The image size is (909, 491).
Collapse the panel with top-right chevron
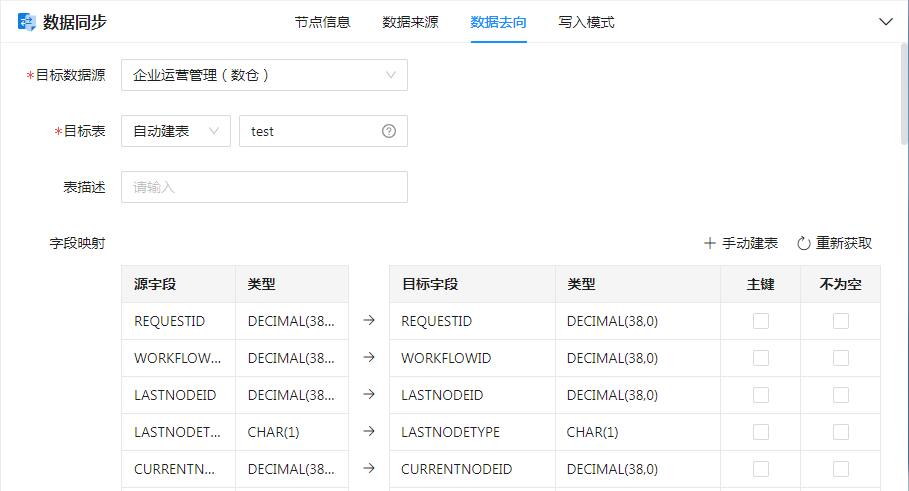885,21
